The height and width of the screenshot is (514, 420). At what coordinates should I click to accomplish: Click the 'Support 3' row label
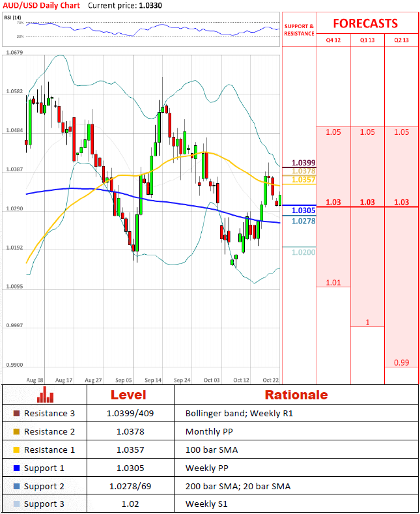click(44, 504)
